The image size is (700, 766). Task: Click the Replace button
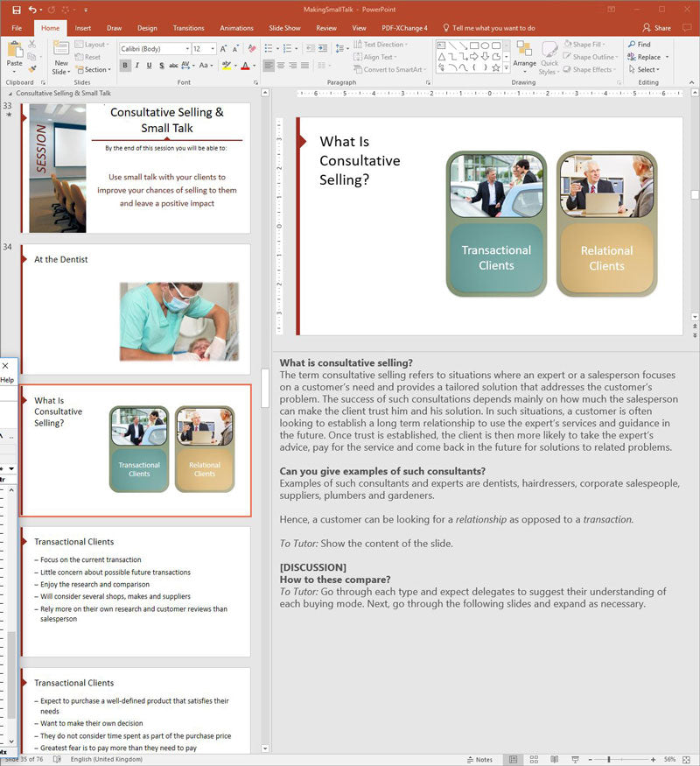644,57
